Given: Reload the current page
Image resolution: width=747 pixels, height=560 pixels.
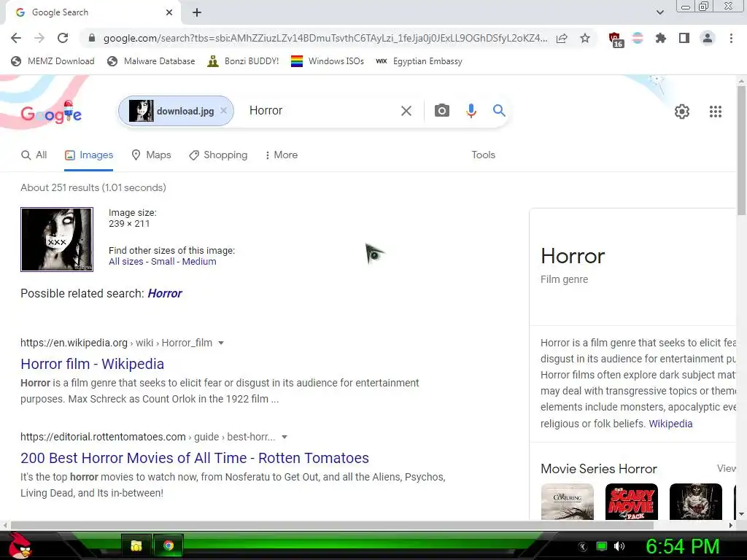Looking at the screenshot, I should (x=63, y=38).
